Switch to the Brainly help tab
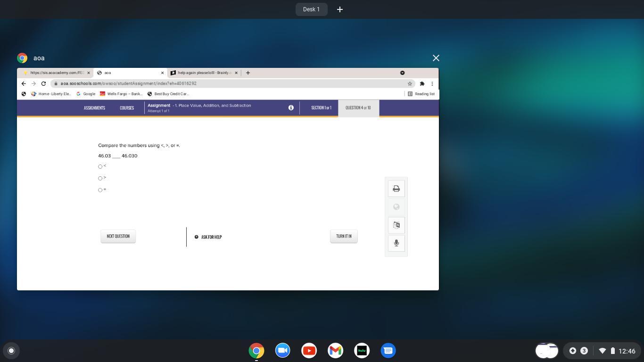This screenshot has height=362, width=644. [x=204, y=73]
